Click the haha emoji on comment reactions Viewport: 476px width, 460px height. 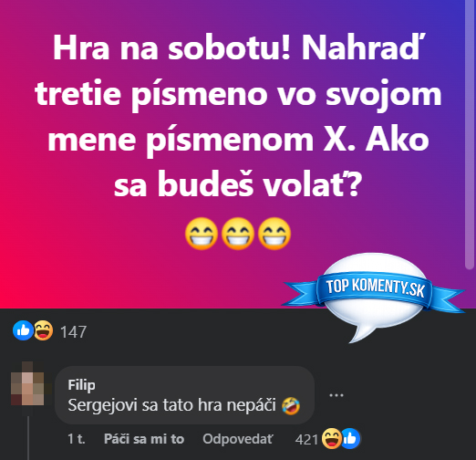[x=332, y=439]
